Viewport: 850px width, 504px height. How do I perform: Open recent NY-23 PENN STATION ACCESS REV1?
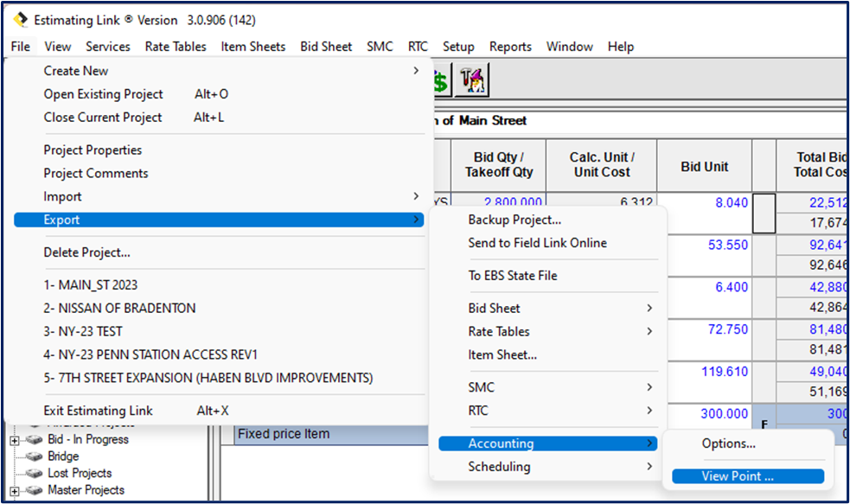[219, 355]
